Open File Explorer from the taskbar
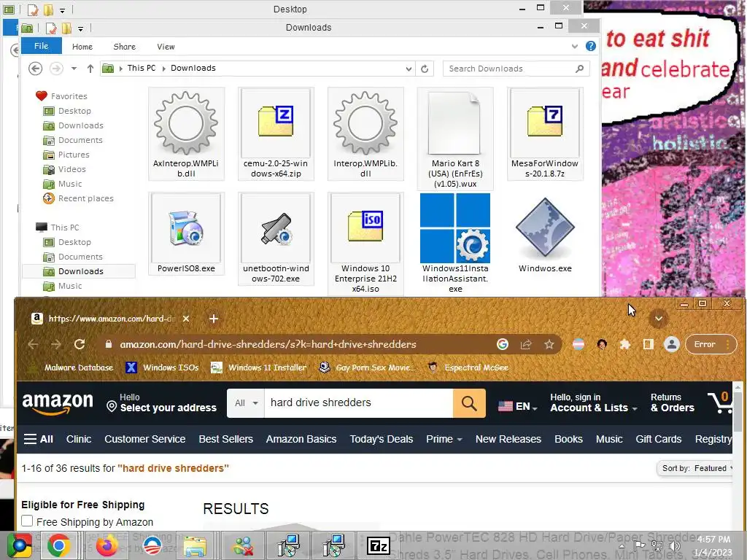 tap(196, 546)
